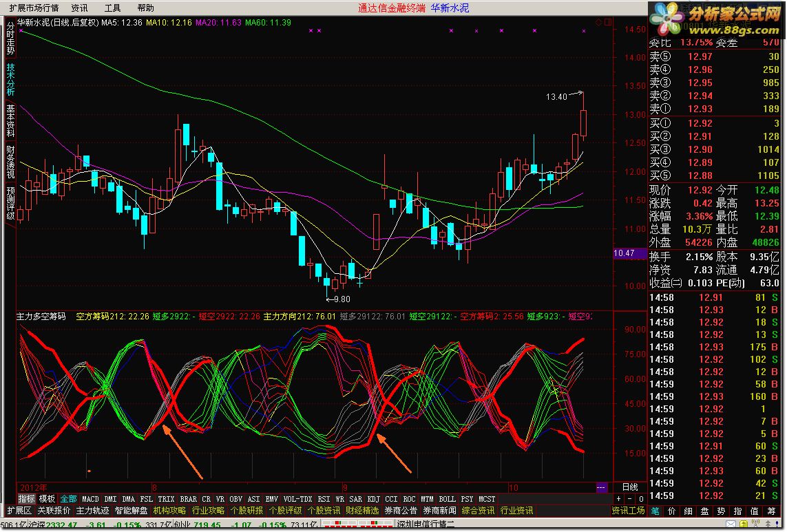The image size is (787, 532).
Task: Click the purple dashed button on the date axis
Action: click(601, 487)
